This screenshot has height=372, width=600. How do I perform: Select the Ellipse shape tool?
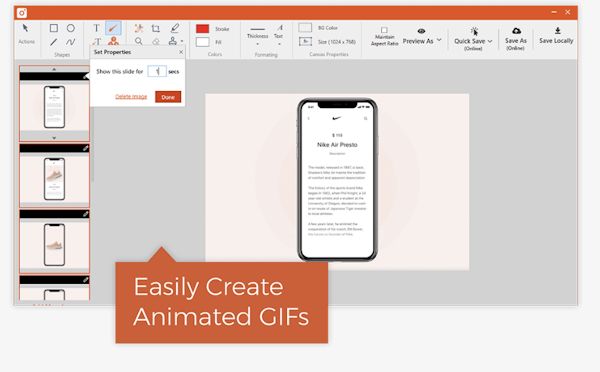[71, 28]
